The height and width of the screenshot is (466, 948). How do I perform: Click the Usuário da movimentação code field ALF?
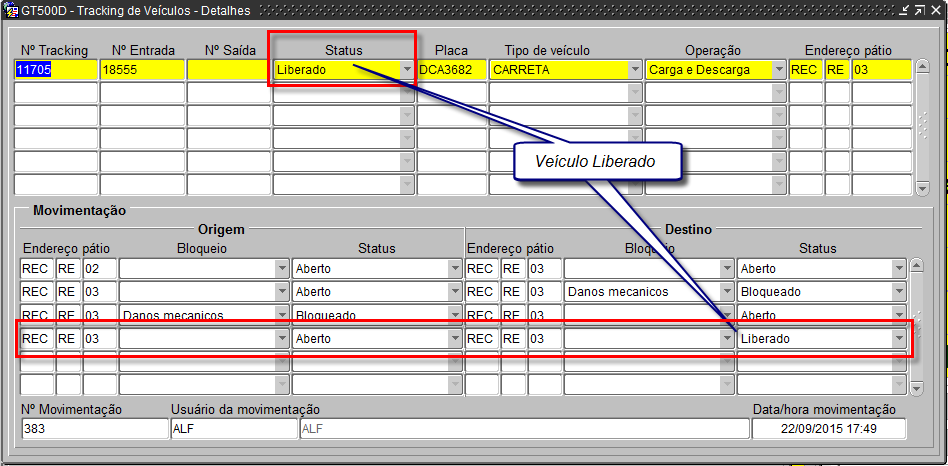(234, 429)
